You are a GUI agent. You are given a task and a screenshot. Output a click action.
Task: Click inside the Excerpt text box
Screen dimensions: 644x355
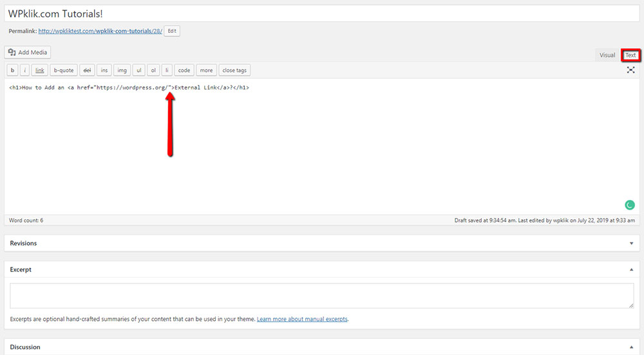[321, 296]
